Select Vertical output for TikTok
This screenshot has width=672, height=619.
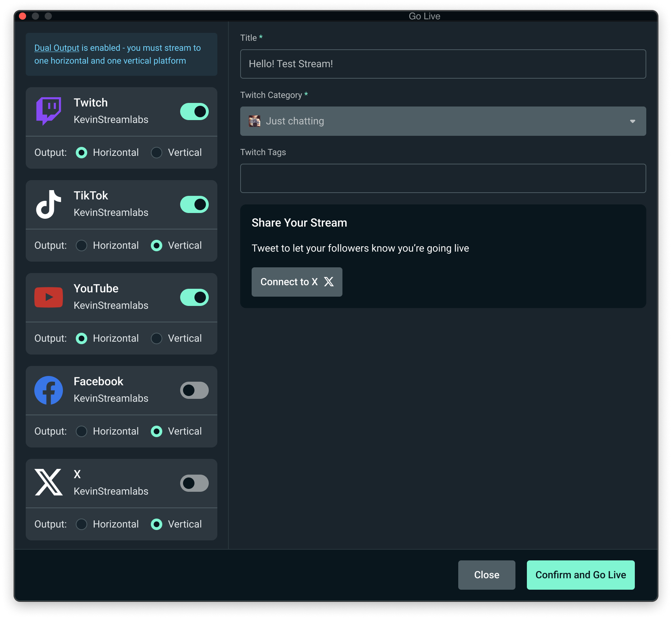157,246
